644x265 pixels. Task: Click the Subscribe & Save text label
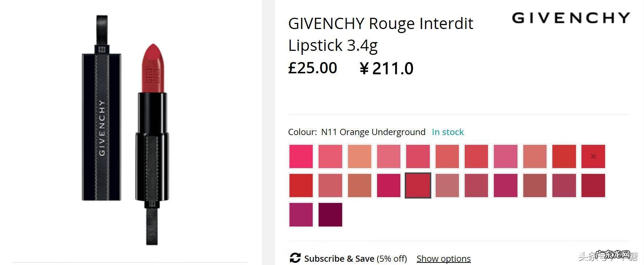pos(339,258)
